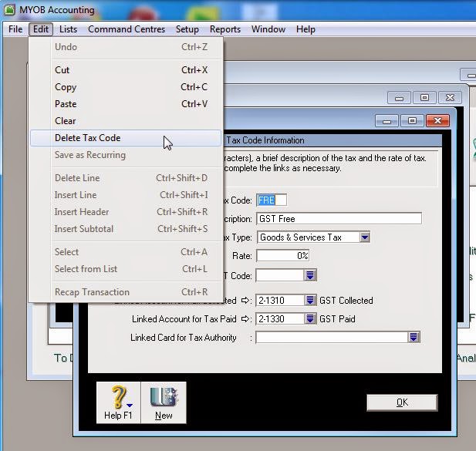Viewport: 476px width, 451px height.
Task: Close the Tax Code Information window
Action: click(x=437, y=121)
